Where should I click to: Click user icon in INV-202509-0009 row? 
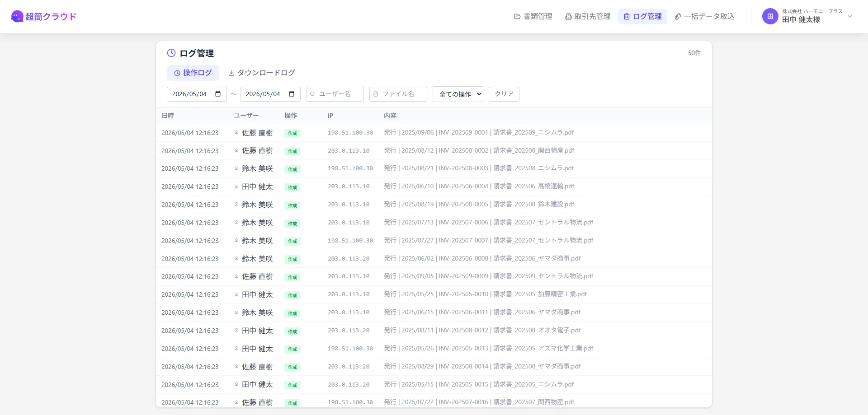pos(236,277)
